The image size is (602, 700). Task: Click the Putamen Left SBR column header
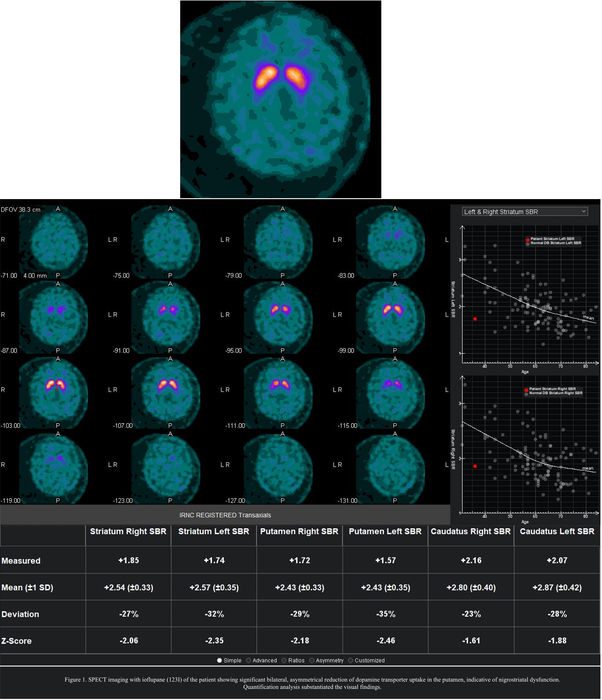(x=385, y=531)
